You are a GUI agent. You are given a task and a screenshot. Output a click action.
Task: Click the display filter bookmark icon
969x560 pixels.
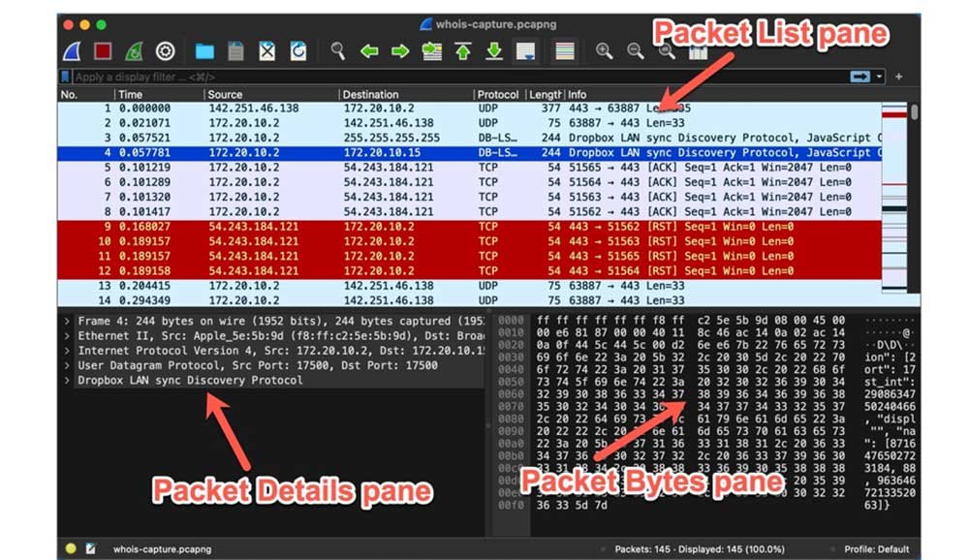(66, 77)
